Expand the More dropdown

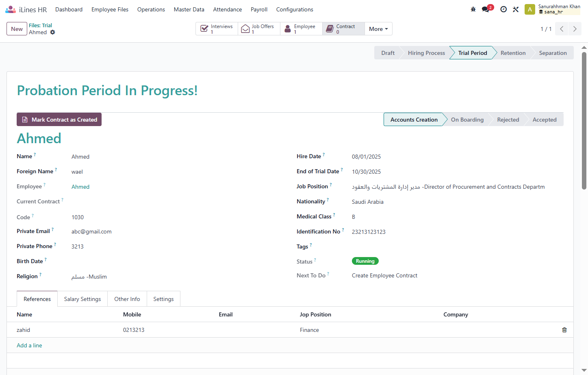click(x=378, y=29)
